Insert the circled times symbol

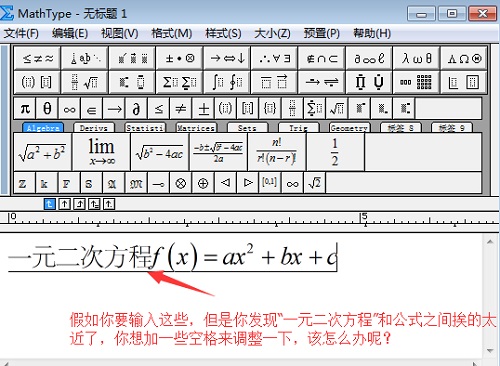(181, 183)
